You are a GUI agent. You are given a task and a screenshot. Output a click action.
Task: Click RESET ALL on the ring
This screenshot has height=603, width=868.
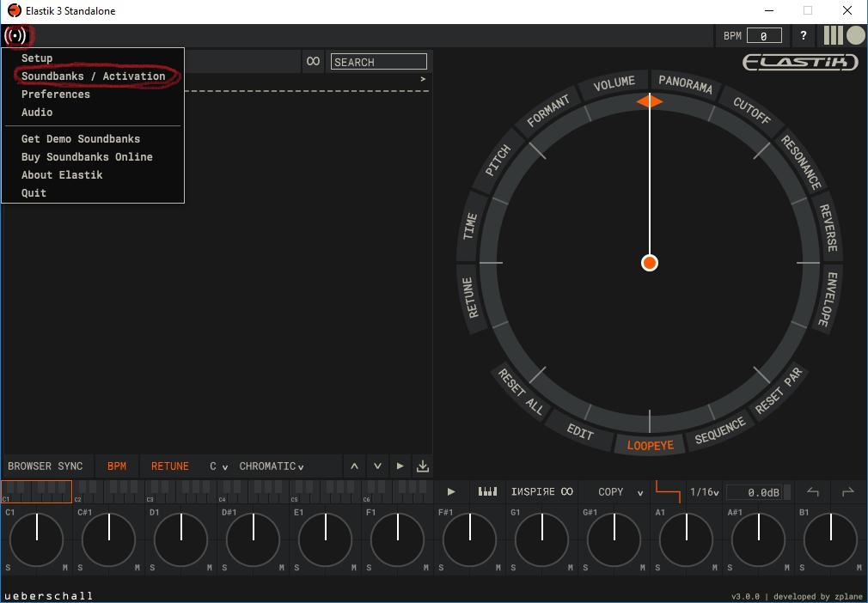coord(520,392)
